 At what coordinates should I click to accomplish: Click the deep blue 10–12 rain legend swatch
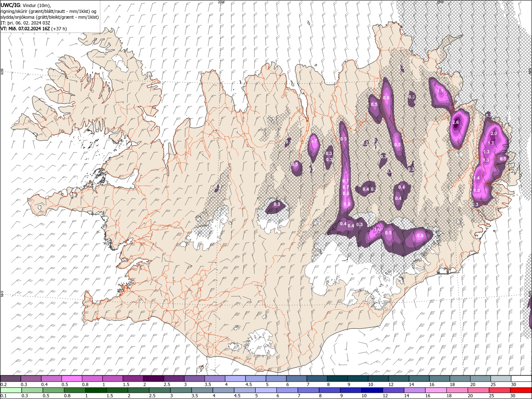coord(372,390)
